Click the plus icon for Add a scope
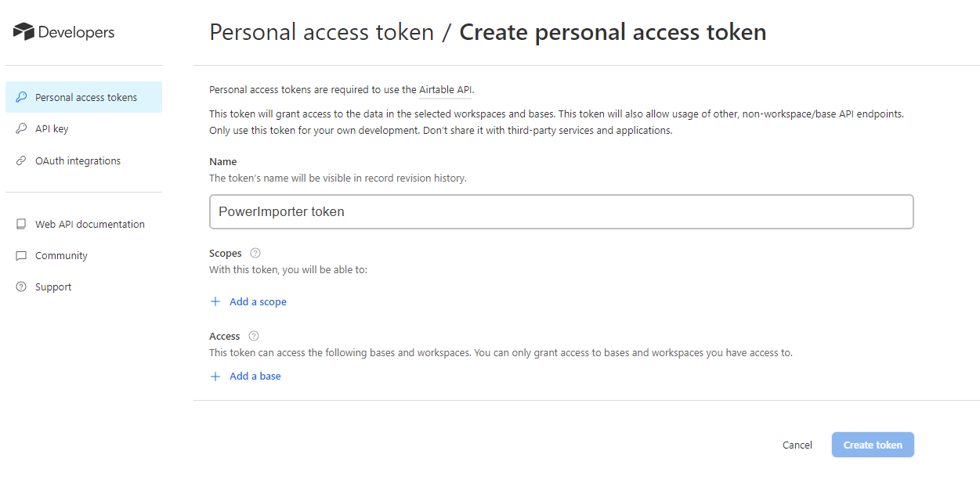Image resolution: width=980 pixels, height=483 pixels. tap(215, 301)
